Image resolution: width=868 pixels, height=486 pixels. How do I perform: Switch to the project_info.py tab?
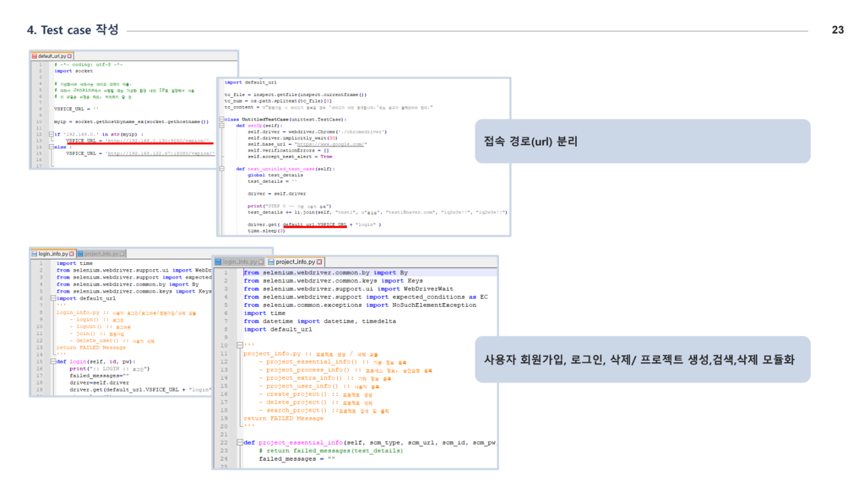coord(296,261)
